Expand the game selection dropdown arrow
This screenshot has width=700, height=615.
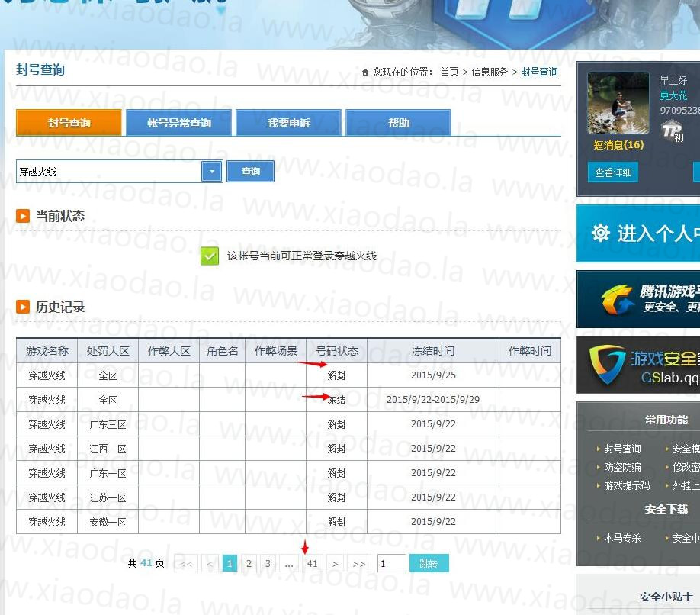pos(212,172)
